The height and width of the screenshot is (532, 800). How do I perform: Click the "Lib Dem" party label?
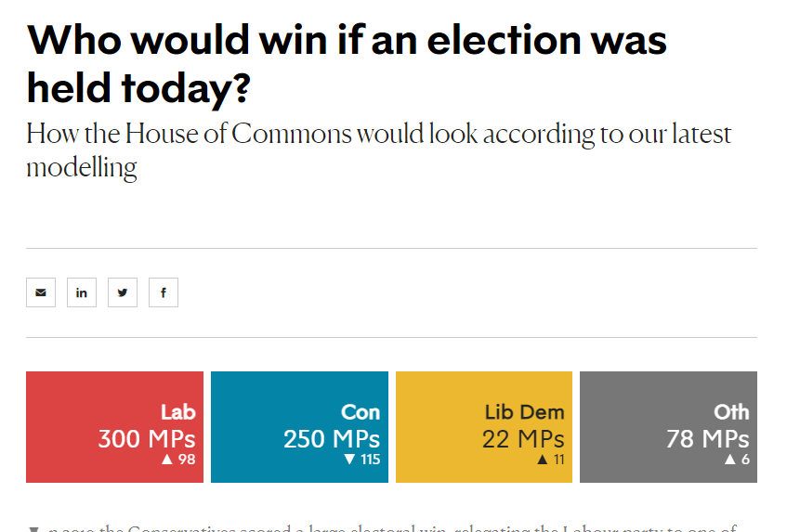click(x=524, y=411)
